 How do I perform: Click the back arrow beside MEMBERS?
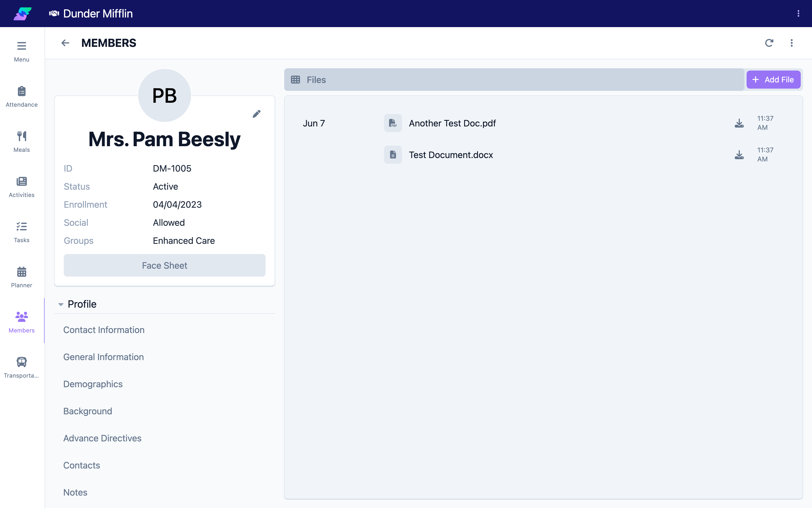pyautogui.click(x=65, y=43)
